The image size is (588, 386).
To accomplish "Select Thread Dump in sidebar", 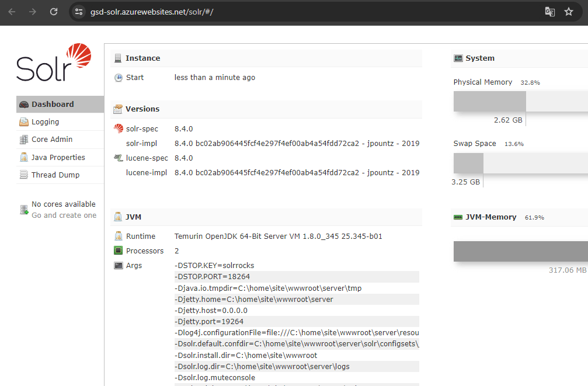I will click(55, 175).
